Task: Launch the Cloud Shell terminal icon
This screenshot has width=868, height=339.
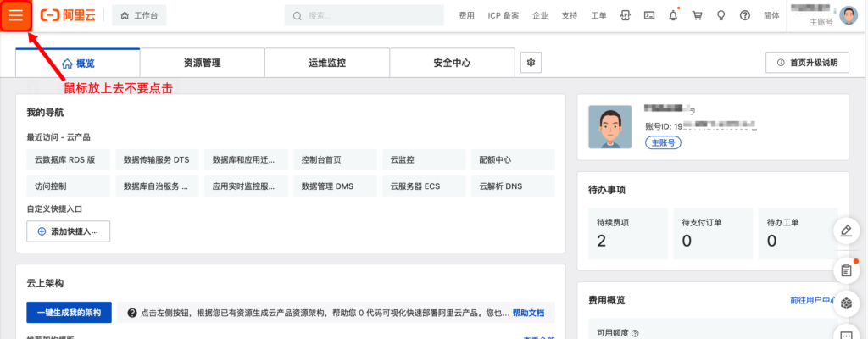Action: [x=649, y=15]
